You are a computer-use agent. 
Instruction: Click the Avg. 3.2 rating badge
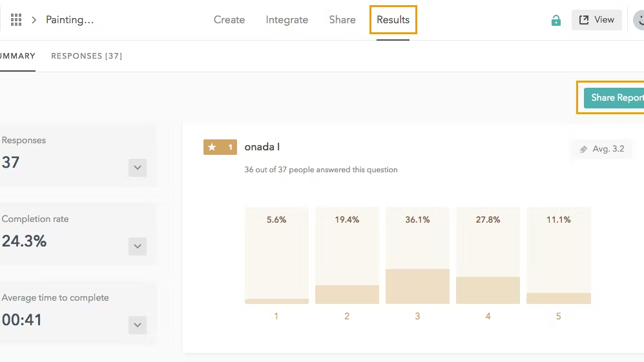(601, 149)
